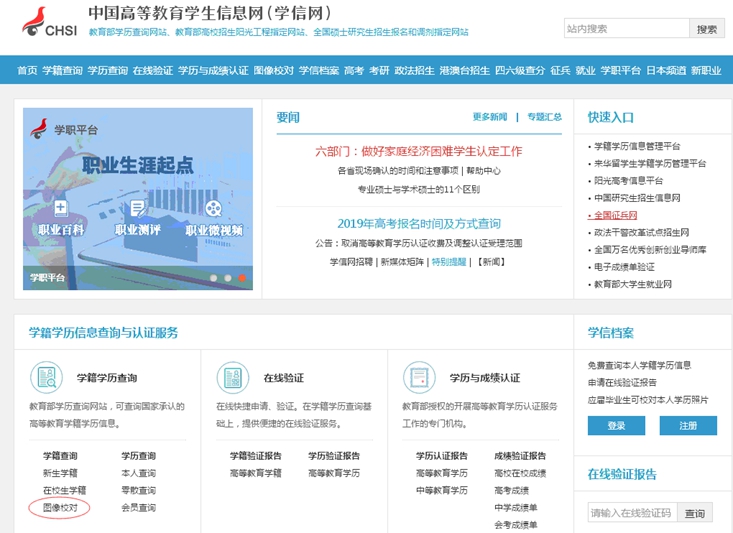Open 中国研究生招生信息网 quick link
This screenshot has height=533, width=733.
[x=637, y=198]
